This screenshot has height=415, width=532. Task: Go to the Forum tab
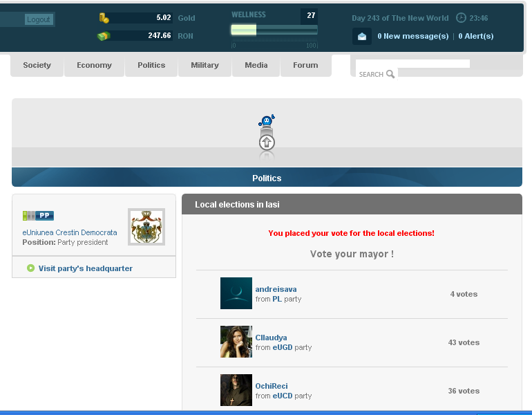(x=305, y=65)
